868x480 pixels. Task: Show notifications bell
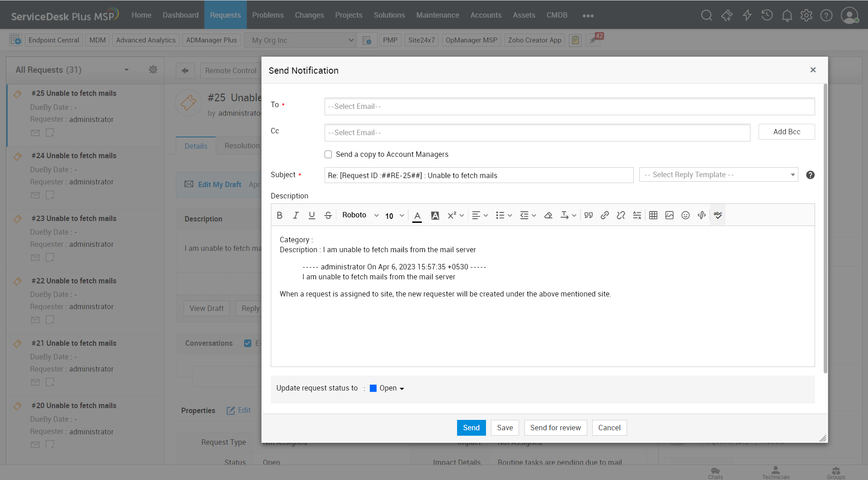pos(787,15)
